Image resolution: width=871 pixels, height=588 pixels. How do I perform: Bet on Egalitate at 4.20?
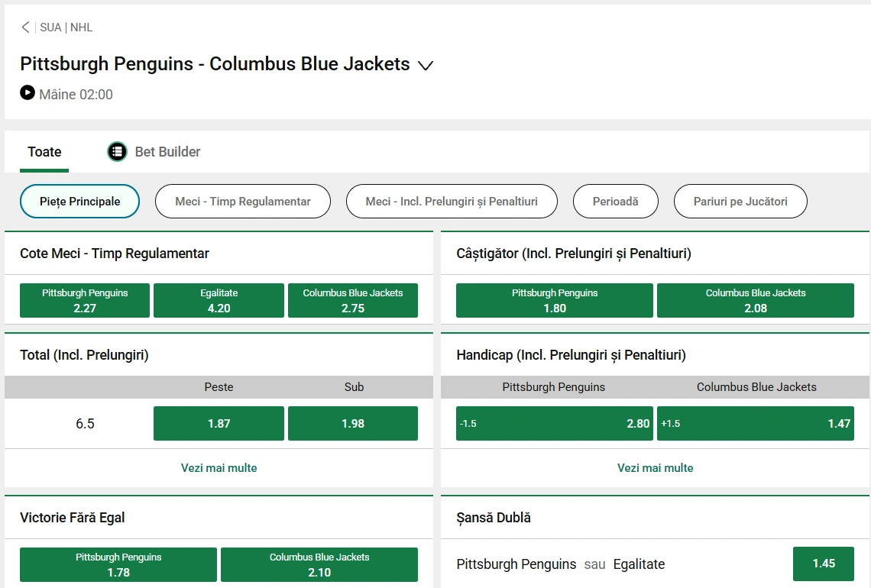click(x=219, y=301)
